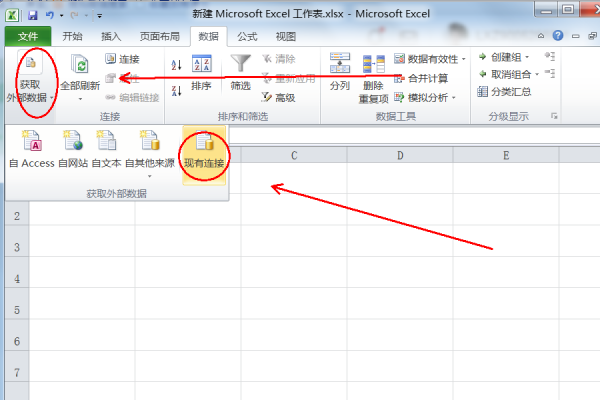Open Excel Help question mark
The height and width of the screenshot is (400, 600).
[558, 36]
